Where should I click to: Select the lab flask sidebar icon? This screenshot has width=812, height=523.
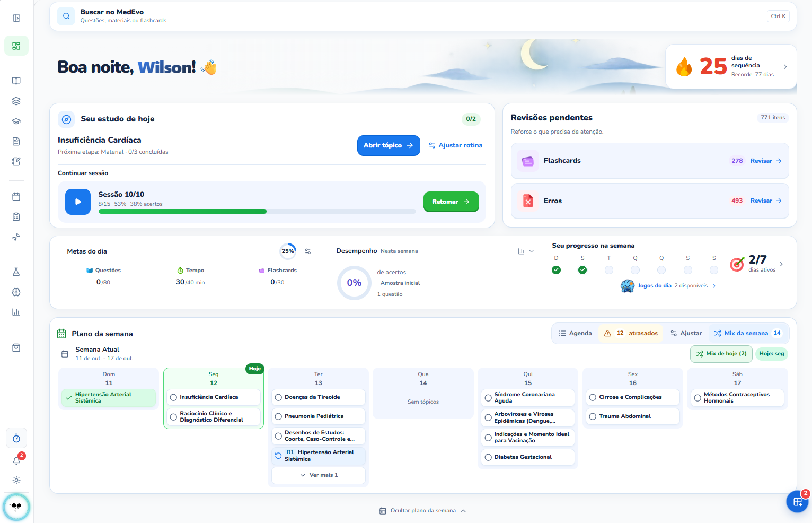click(16, 272)
